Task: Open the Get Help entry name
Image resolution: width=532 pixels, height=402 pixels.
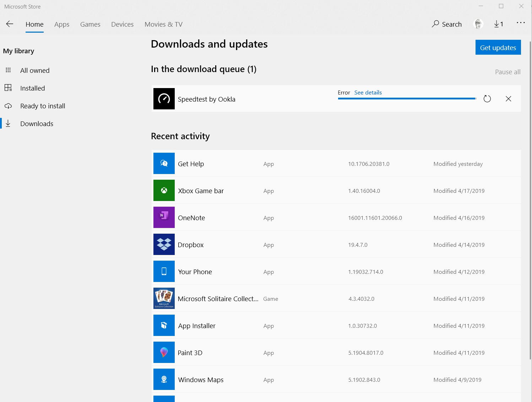Action: point(191,164)
